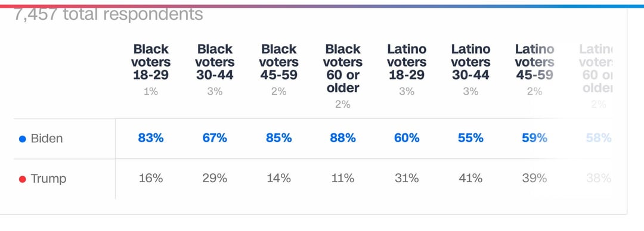Viewport: 644px width, 231px height.
Task: Click the Latino voters 30-44 column header
Action: (x=470, y=62)
